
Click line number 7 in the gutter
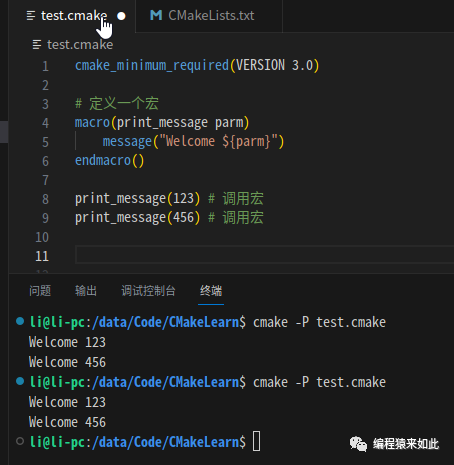pos(45,180)
